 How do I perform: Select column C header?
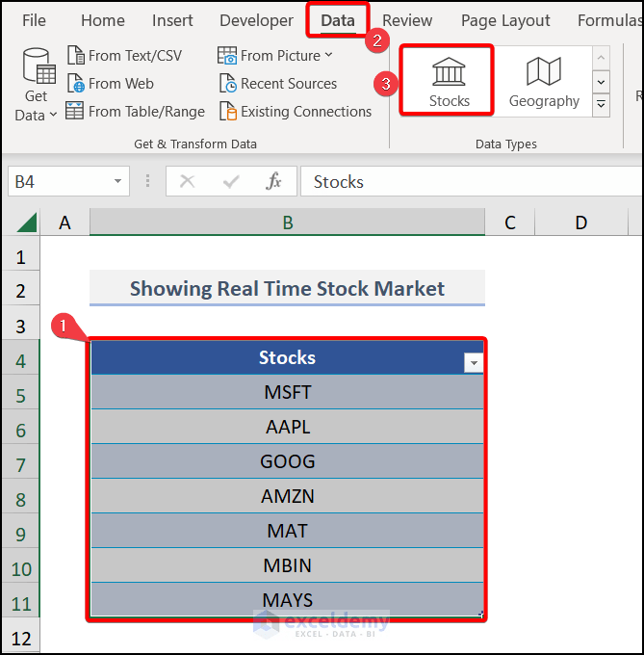coord(509,223)
